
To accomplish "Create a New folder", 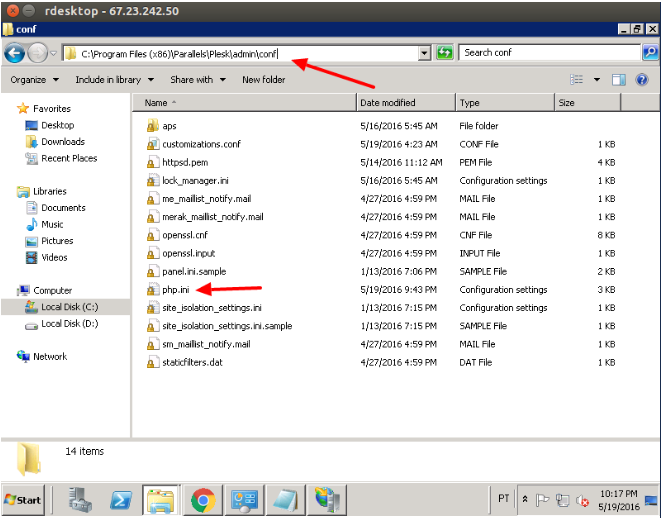I will [x=263, y=80].
